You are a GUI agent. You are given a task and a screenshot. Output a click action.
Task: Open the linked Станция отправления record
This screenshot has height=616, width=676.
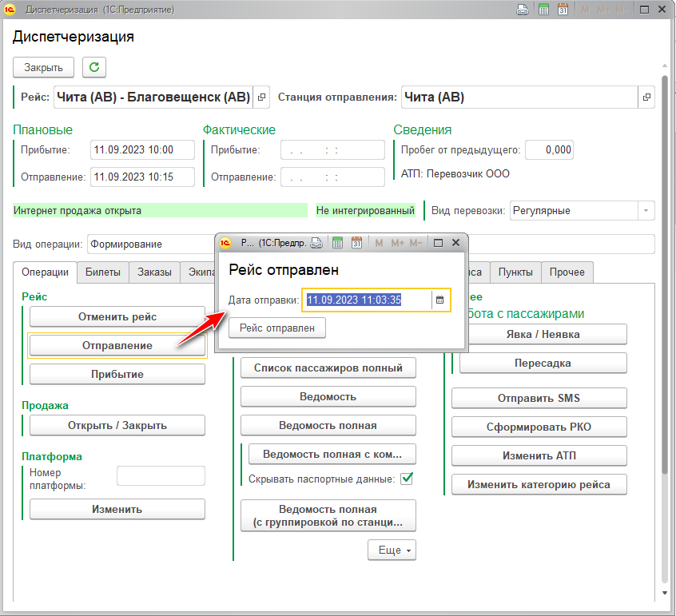(x=646, y=97)
